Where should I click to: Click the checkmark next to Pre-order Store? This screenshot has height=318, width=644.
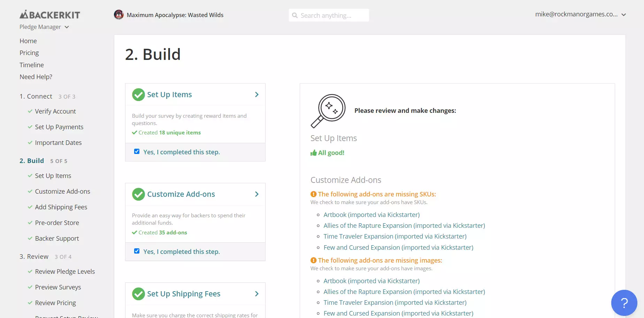(x=30, y=223)
